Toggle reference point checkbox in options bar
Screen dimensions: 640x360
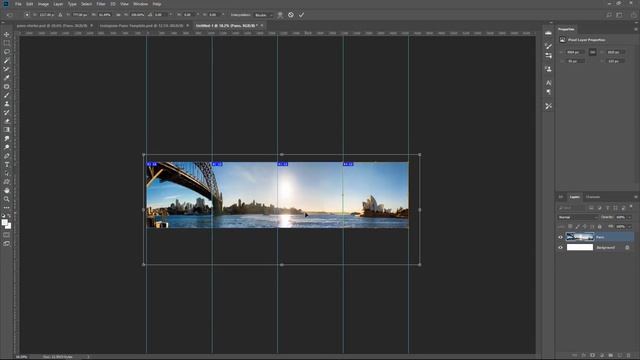[x=27, y=15]
